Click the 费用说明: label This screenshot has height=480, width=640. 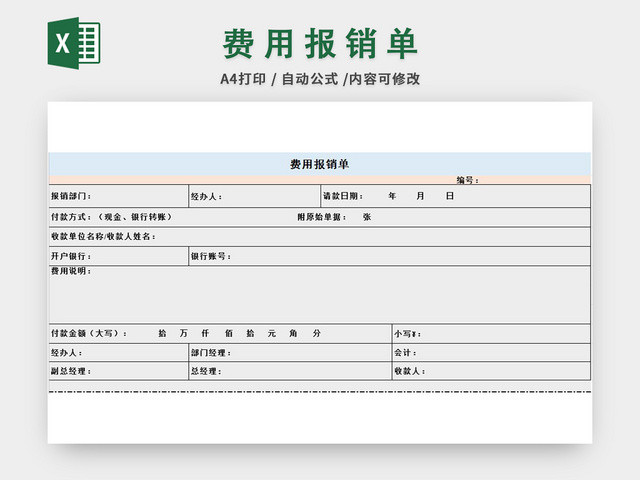(x=71, y=271)
